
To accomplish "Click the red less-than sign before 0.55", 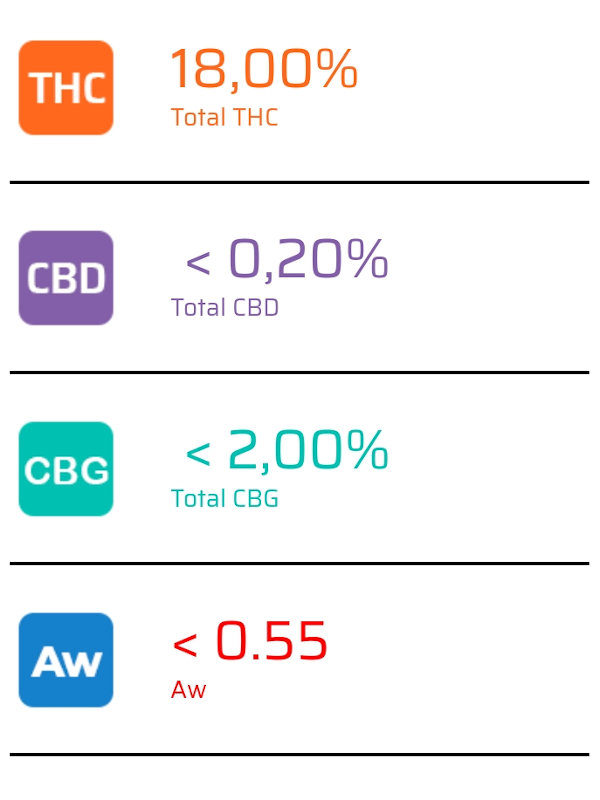I will (x=185, y=645).
